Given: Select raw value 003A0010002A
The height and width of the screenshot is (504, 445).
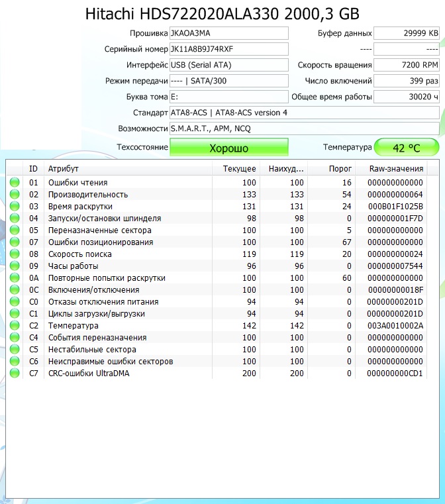Looking at the screenshot, I should point(395,325).
